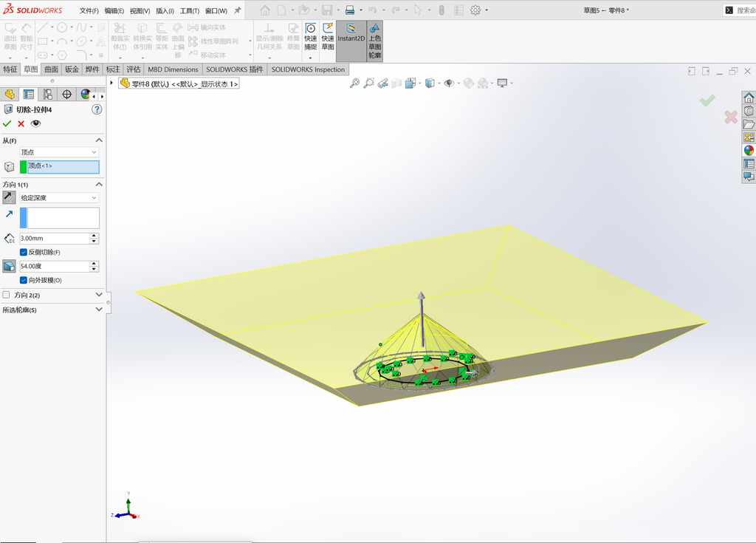Decrease draft angle with 54.00度 down stepper

[x=94, y=269]
